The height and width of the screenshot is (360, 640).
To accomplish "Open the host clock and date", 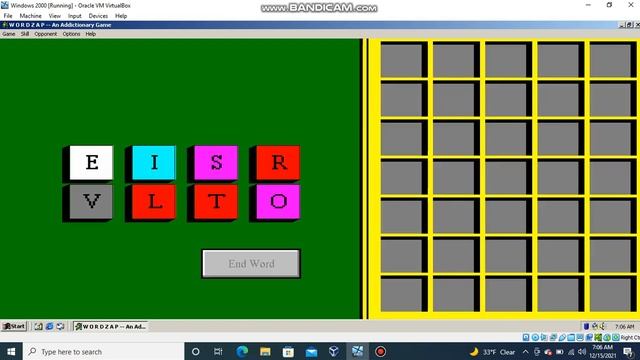I will (602, 351).
